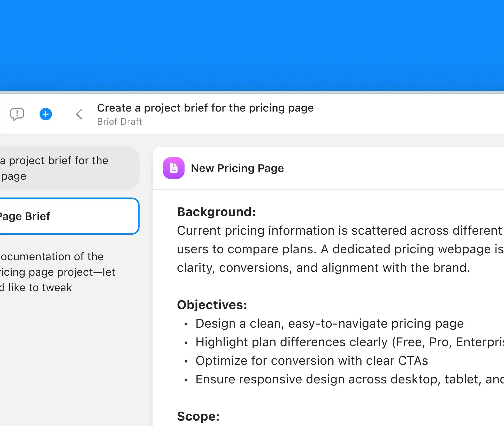
Task: Click line 'clarity, conversions, and alignment with brand'
Action: (323, 268)
